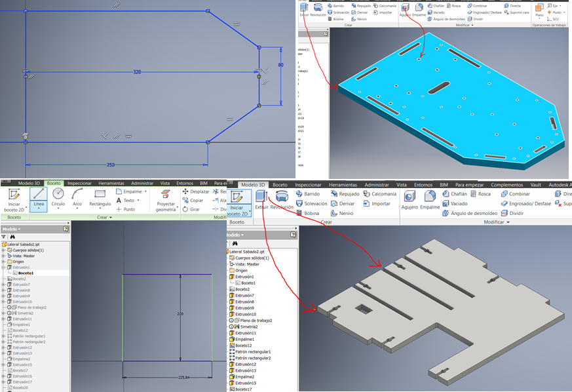Open Inspeccionar tab in gray part window

(308, 185)
